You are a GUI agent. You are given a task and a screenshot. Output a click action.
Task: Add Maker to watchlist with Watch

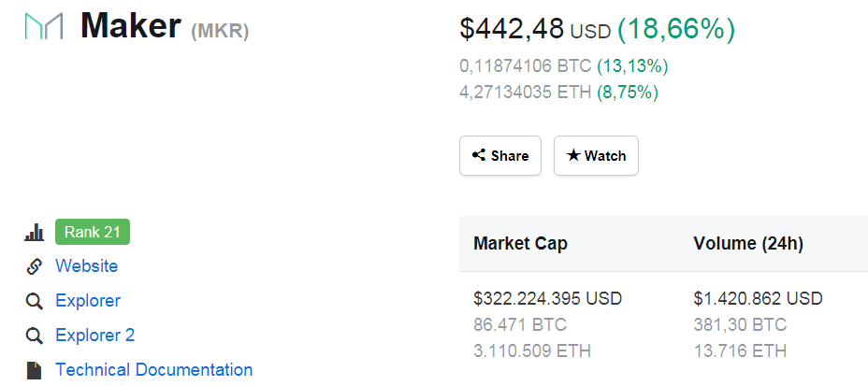pos(596,156)
